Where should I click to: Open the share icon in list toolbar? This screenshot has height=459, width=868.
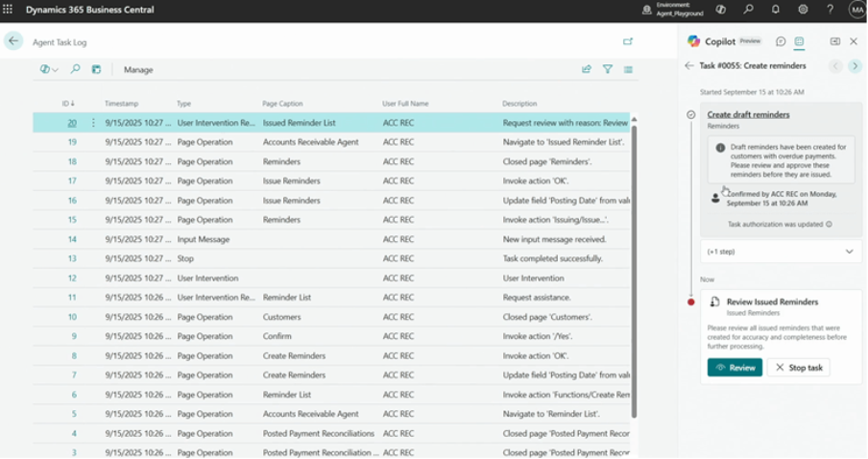coord(587,69)
